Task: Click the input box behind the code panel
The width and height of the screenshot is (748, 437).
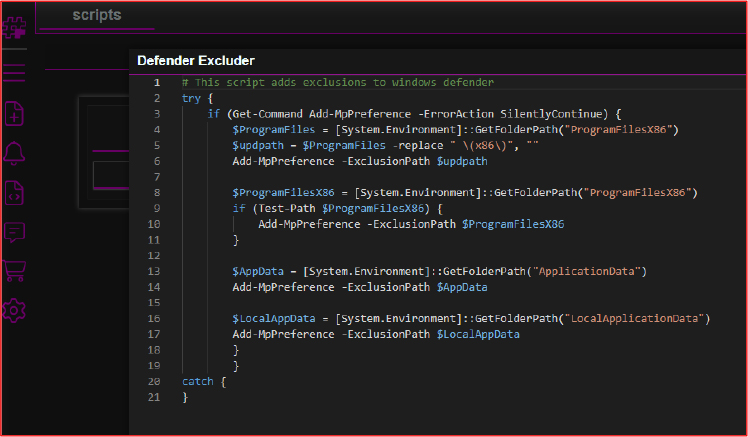Action: click(x=111, y=175)
